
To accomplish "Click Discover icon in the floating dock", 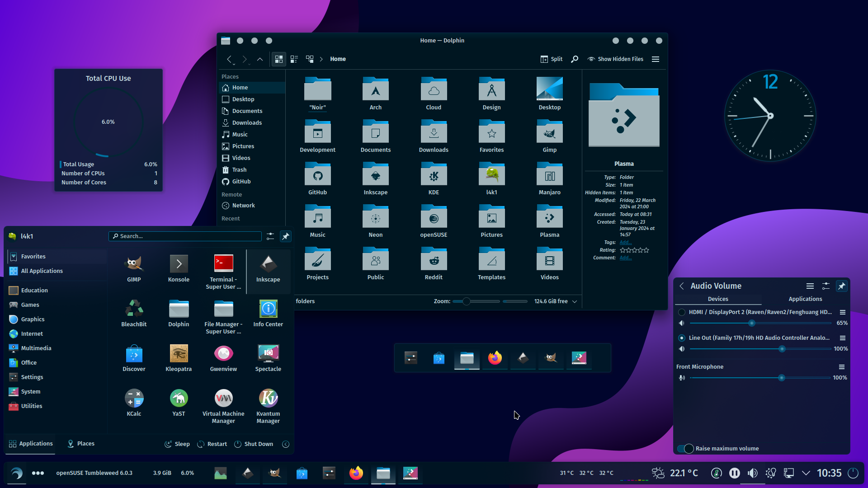I will pyautogui.click(x=439, y=358).
